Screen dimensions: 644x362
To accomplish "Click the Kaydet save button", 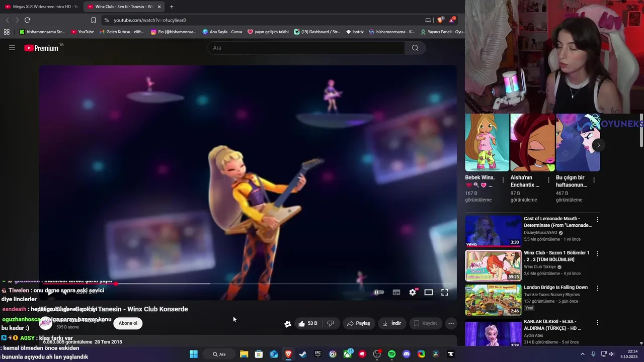I will coord(425,323).
